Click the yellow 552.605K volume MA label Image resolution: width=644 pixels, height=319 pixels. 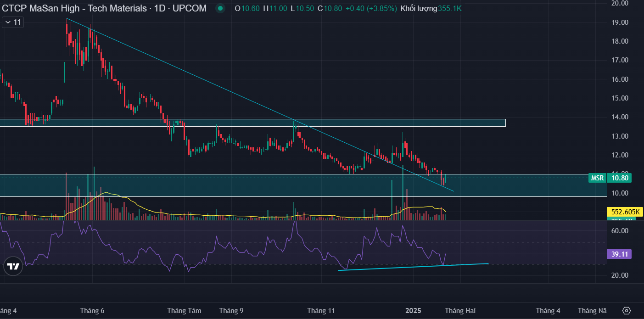625,212
